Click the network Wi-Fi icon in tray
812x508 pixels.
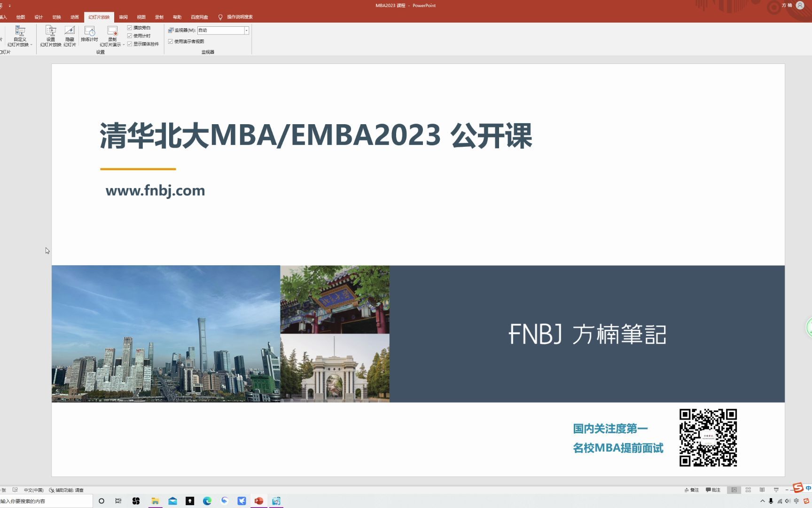click(780, 501)
